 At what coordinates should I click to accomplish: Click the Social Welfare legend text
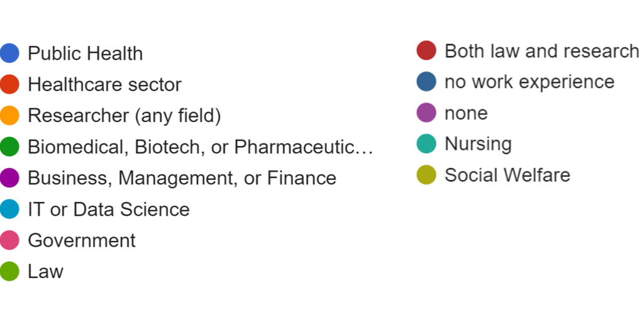tap(508, 175)
